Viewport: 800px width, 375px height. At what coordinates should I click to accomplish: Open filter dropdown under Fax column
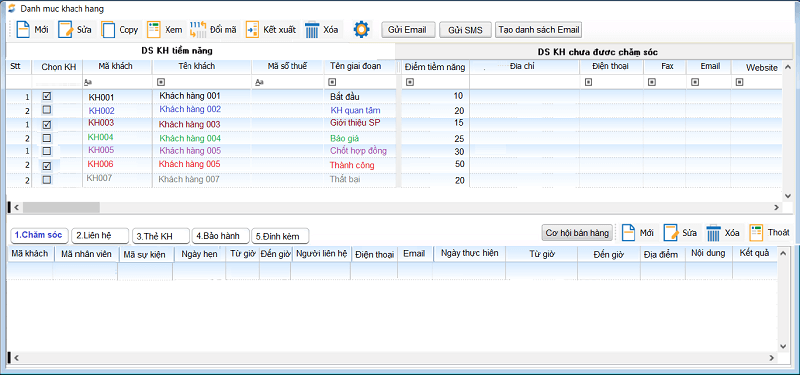652,82
